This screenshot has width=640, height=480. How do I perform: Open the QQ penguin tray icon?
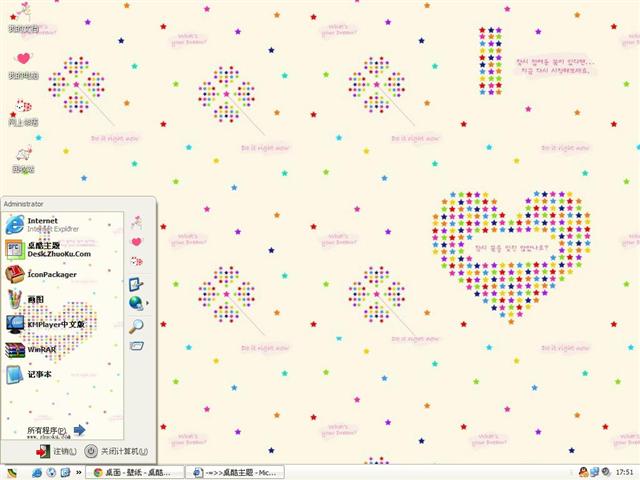[x=583, y=472]
